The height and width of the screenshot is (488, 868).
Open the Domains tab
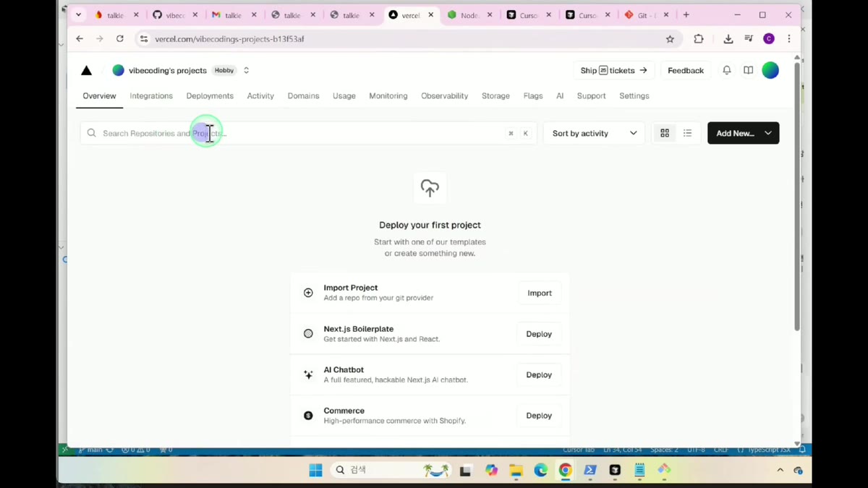pyautogui.click(x=303, y=95)
